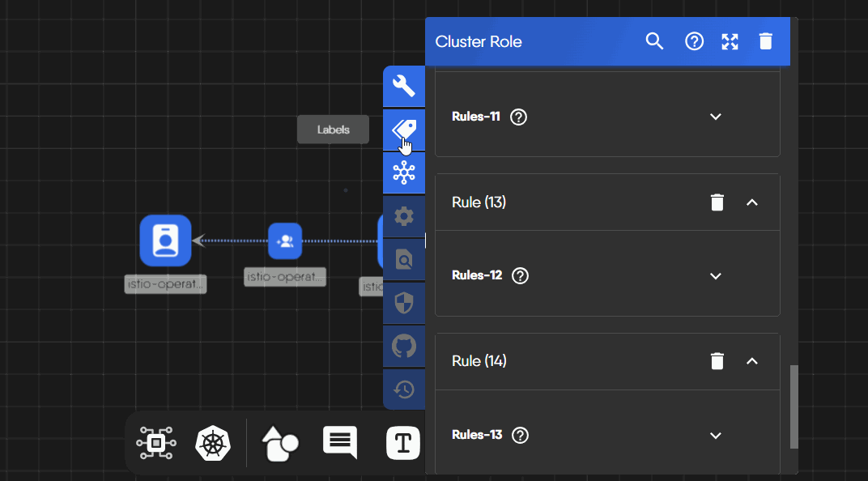Screen dimensions: 868x481
Task: Delete Rule (13) with trash icon
Action: (717, 202)
